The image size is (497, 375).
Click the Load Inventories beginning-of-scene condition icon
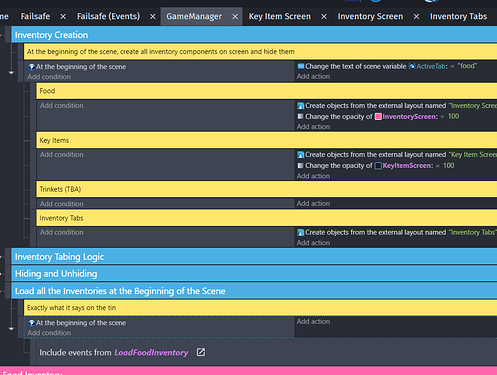32,323
